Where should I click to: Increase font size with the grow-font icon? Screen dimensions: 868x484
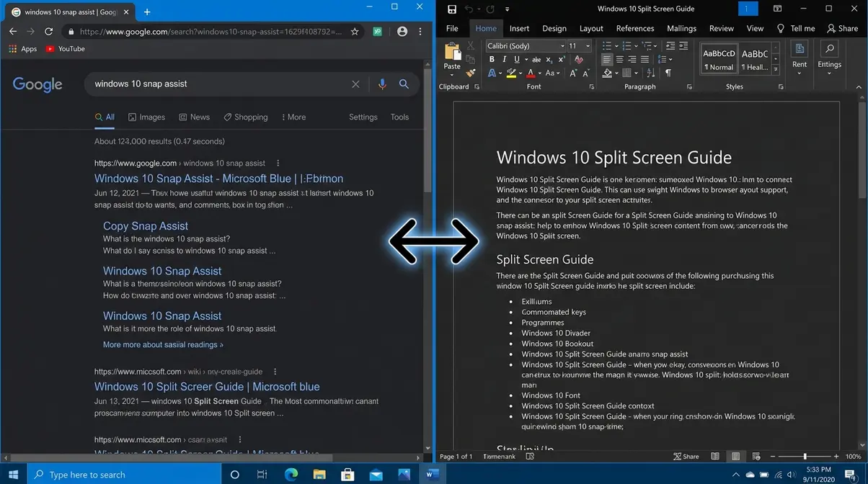tap(572, 73)
